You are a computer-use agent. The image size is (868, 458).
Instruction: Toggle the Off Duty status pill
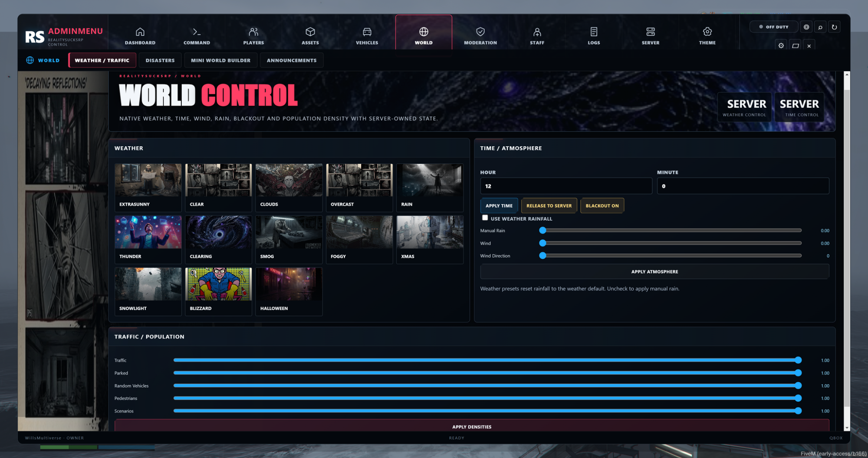click(x=774, y=27)
